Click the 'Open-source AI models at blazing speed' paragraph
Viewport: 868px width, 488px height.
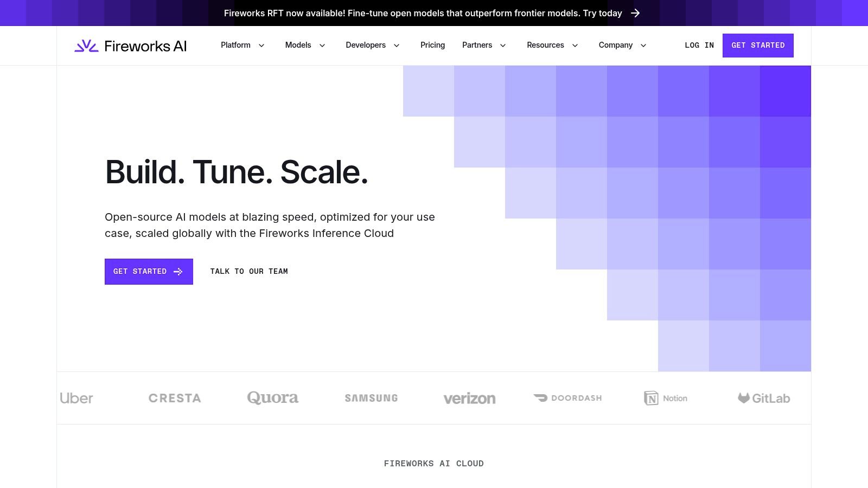click(x=270, y=225)
